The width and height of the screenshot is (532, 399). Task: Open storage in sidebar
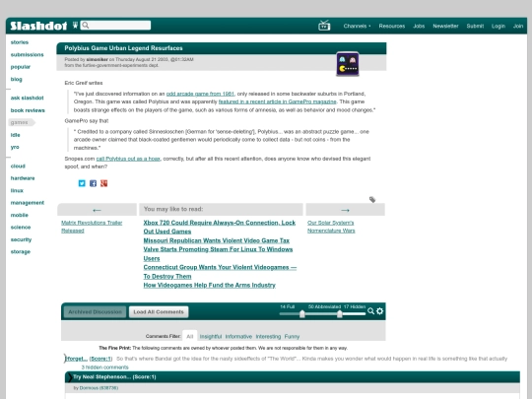point(21,251)
